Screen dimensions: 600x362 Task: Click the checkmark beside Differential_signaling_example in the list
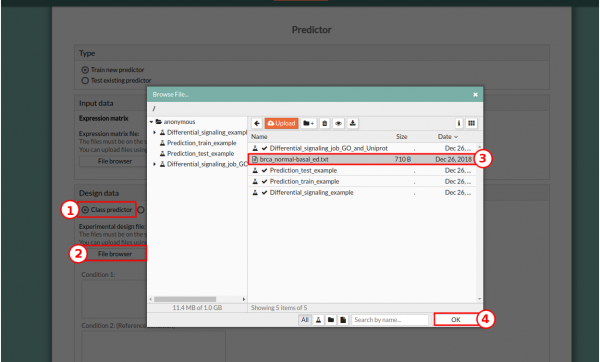264,192
